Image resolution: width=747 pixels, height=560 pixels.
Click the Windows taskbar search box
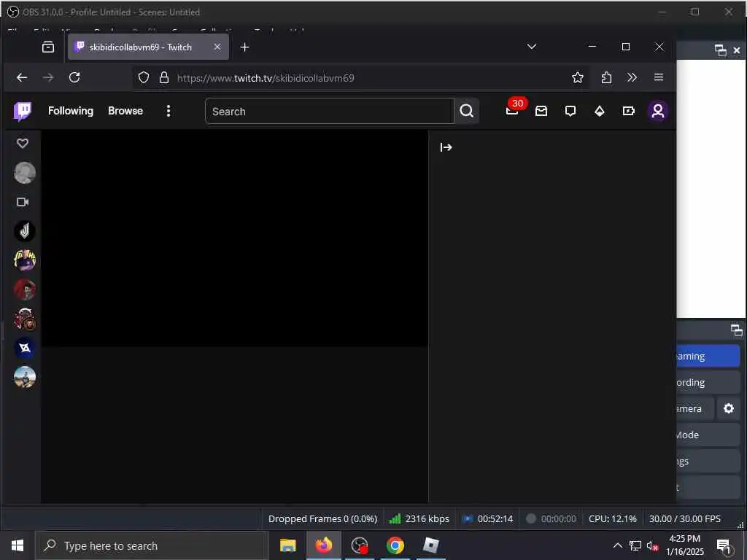[x=152, y=545]
